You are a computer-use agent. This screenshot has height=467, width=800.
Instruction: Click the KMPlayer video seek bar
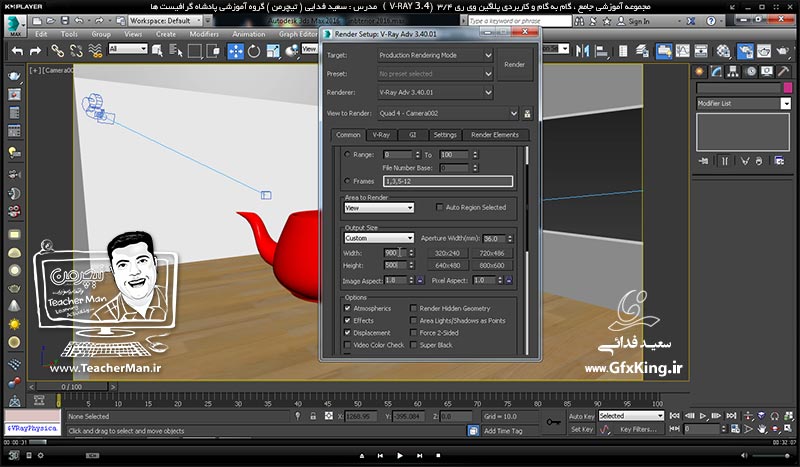pos(400,443)
